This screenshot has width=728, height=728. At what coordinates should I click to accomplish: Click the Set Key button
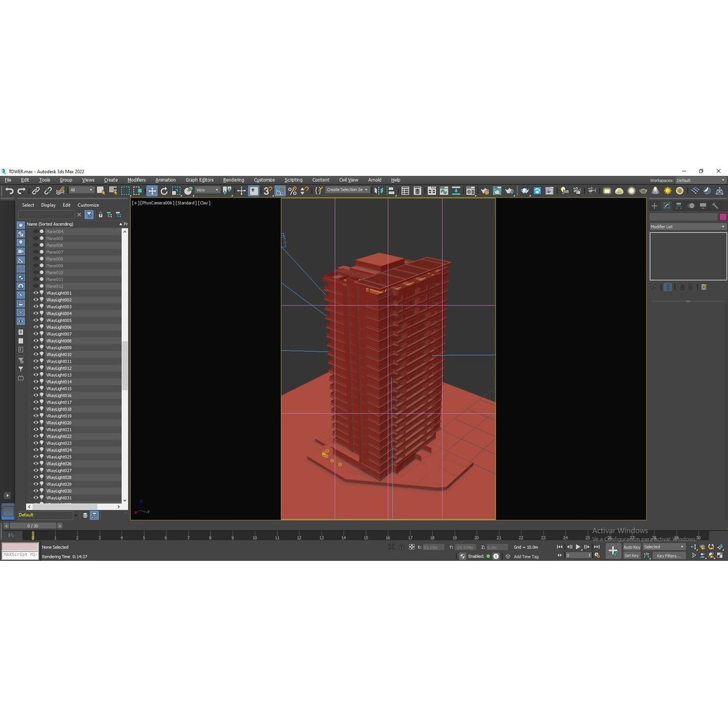[x=632, y=555]
